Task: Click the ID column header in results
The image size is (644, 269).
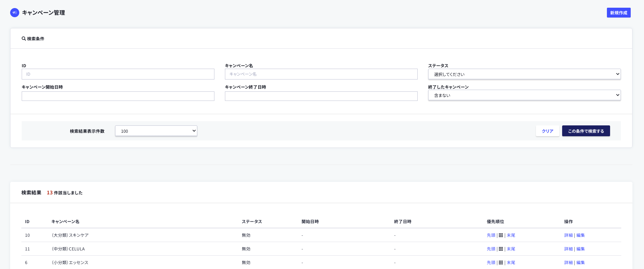Action: tap(27, 222)
